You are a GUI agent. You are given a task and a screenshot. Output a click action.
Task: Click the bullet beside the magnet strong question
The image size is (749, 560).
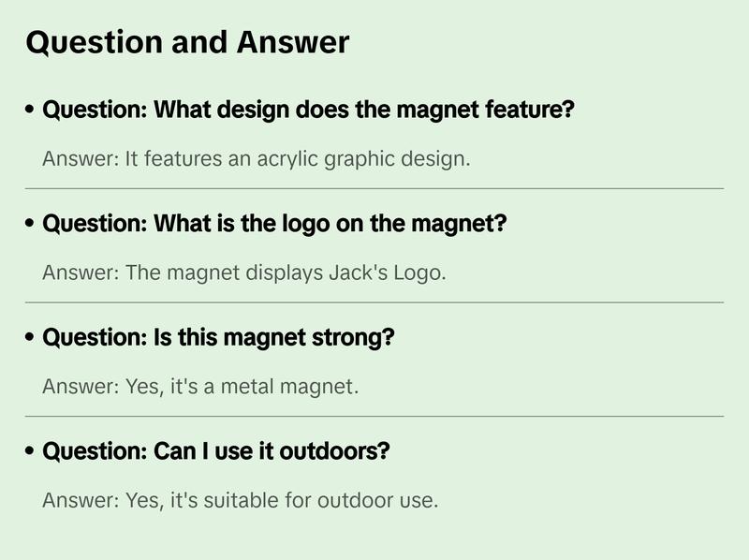31,338
